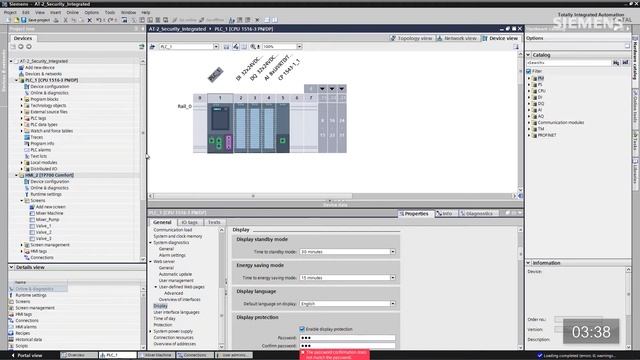
Task: Open the PLC_1 device selector dropdown
Action: point(216,47)
